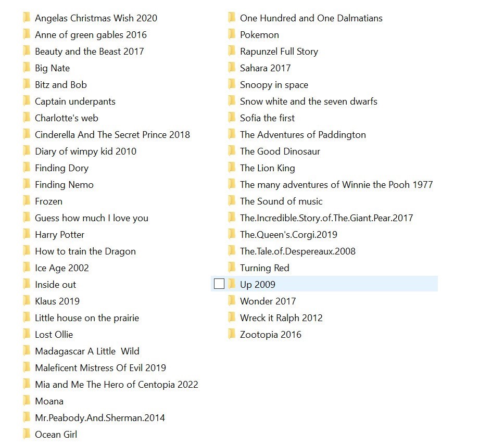Select the Up 2009 folder icon
This screenshot has height=445, width=504.
(x=232, y=284)
